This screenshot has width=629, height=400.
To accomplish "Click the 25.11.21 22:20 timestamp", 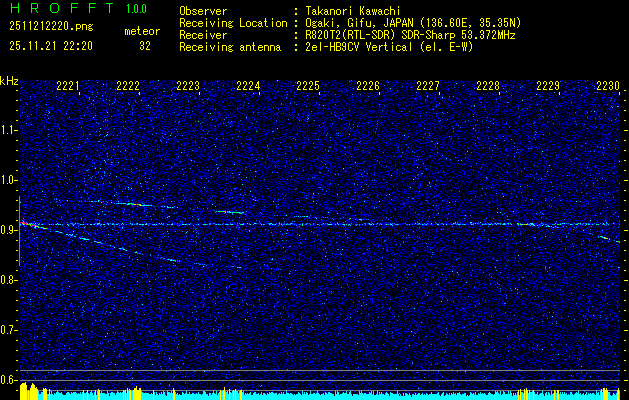I will click(51, 45).
